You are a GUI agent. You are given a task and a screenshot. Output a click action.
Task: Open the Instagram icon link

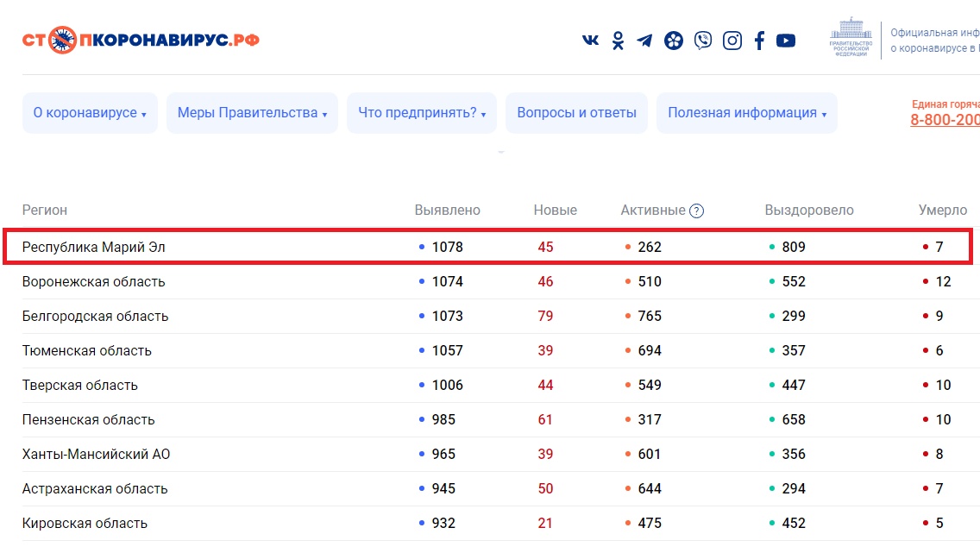point(732,41)
